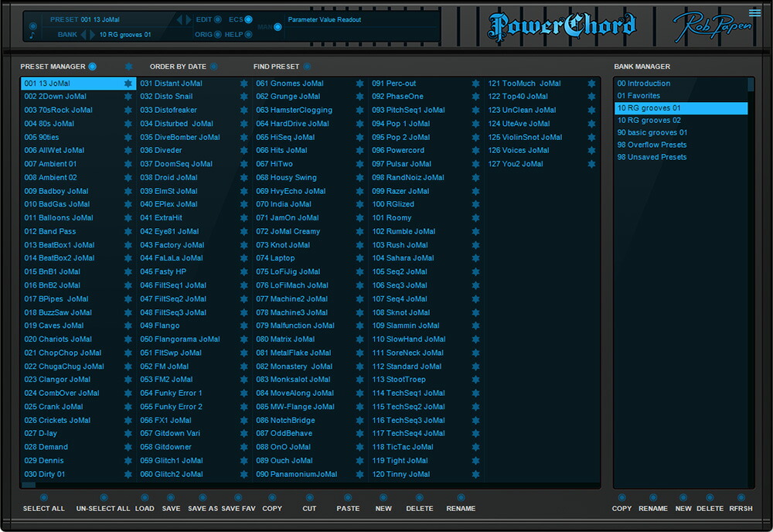Star preset 121 TooMuch JoMal
This screenshot has height=532, width=773.
[591, 84]
